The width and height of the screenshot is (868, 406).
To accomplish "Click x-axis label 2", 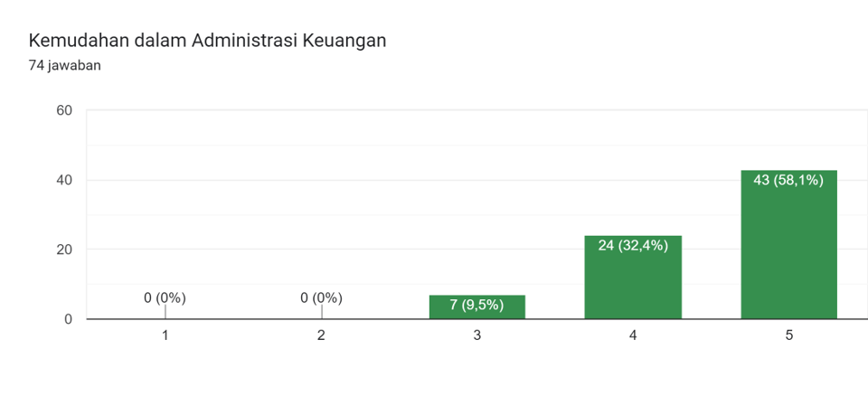I will coord(321,335).
